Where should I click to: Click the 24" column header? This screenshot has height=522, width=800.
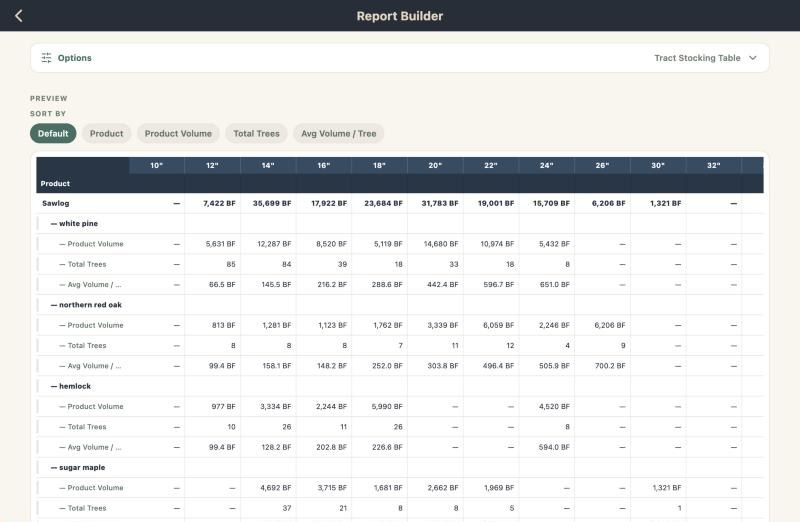tap(546, 165)
